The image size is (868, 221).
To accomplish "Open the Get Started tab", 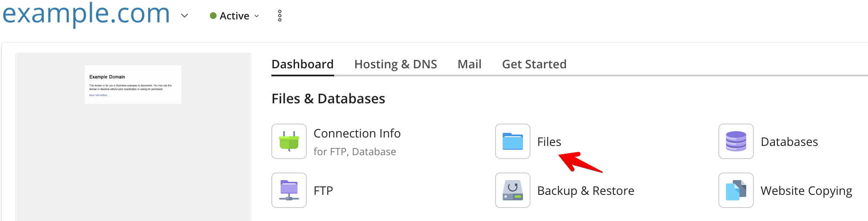I will coord(534,64).
